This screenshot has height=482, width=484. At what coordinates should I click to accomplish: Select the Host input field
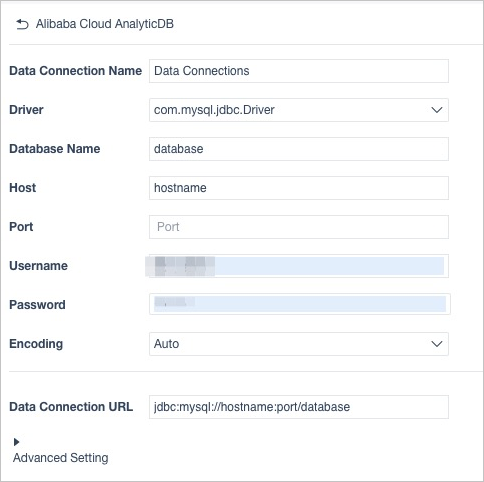299,188
